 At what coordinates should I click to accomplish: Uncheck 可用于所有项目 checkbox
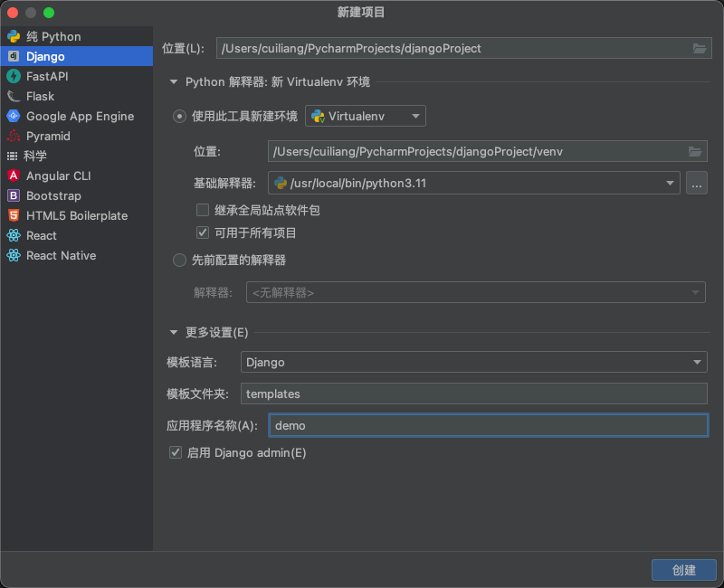pos(203,232)
